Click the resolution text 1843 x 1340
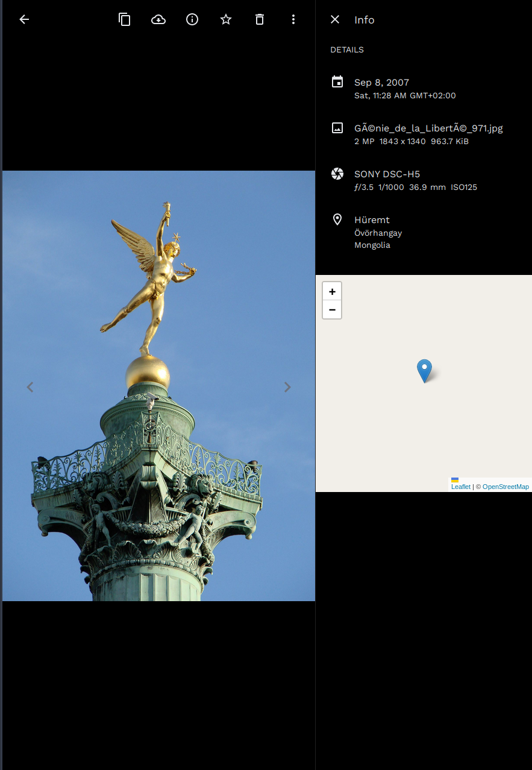 (x=402, y=142)
